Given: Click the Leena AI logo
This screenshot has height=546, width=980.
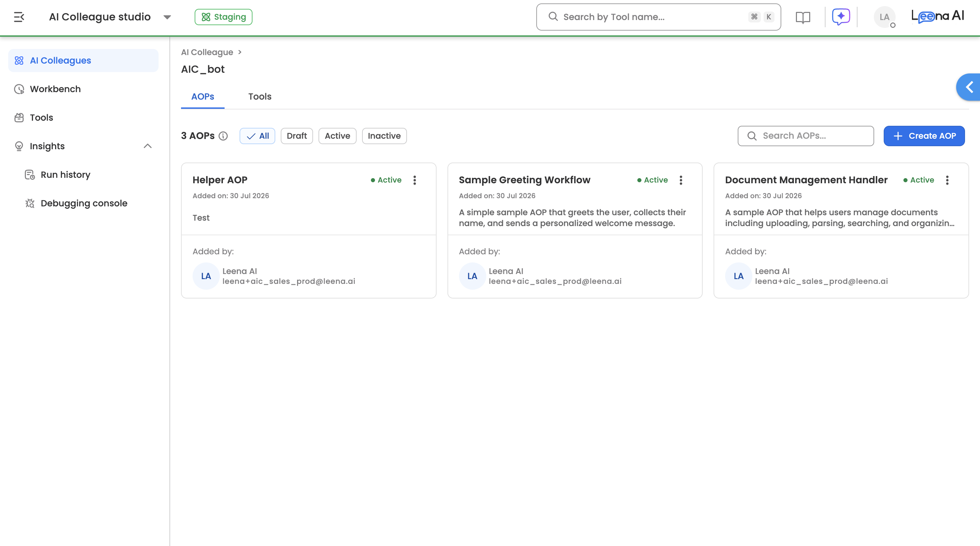Looking at the screenshot, I should point(937,16).
